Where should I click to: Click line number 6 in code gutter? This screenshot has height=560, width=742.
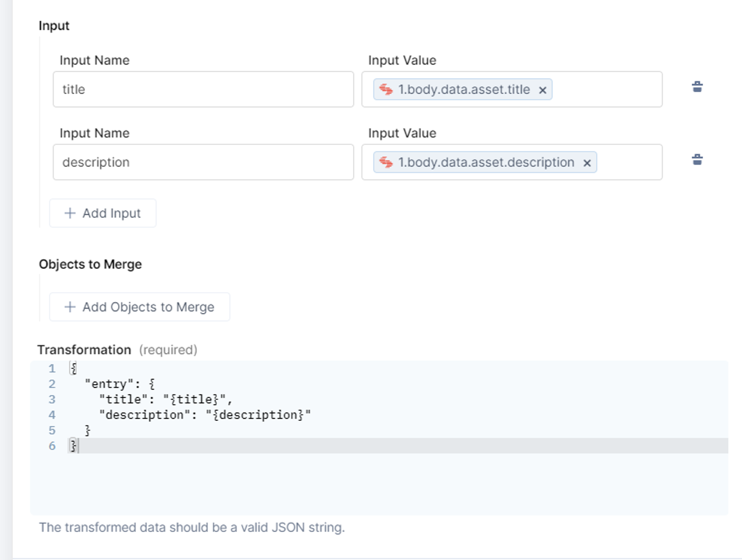tap(52, 446)
